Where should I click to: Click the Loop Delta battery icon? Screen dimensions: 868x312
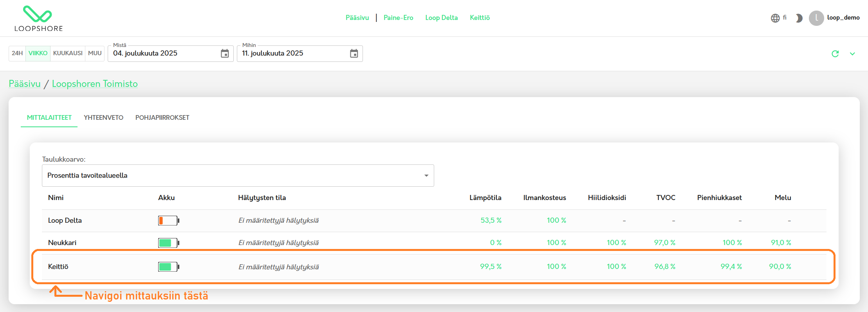point(168,220)
